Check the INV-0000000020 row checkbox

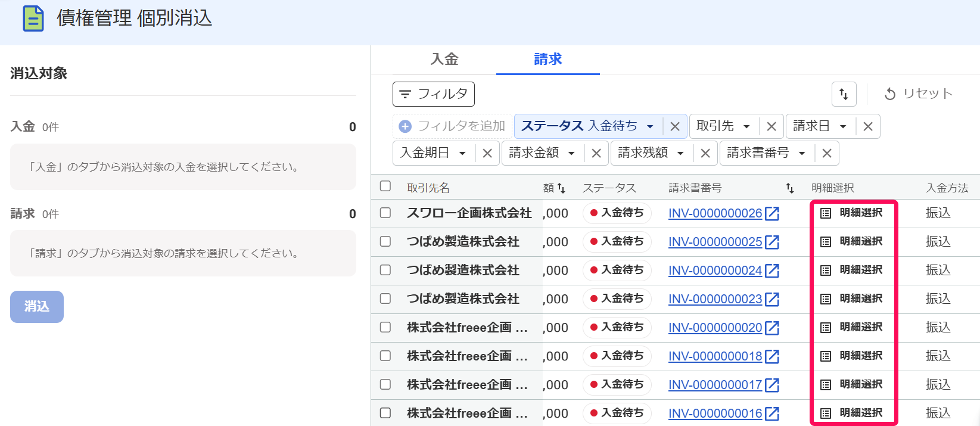click(385, 327)
